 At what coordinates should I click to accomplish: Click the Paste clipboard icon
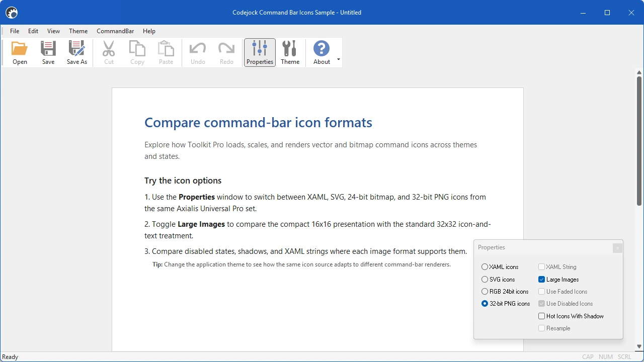[166, 48]
